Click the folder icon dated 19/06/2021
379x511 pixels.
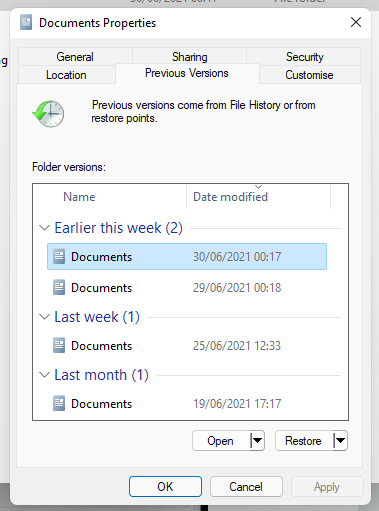[x=59, y=404]
